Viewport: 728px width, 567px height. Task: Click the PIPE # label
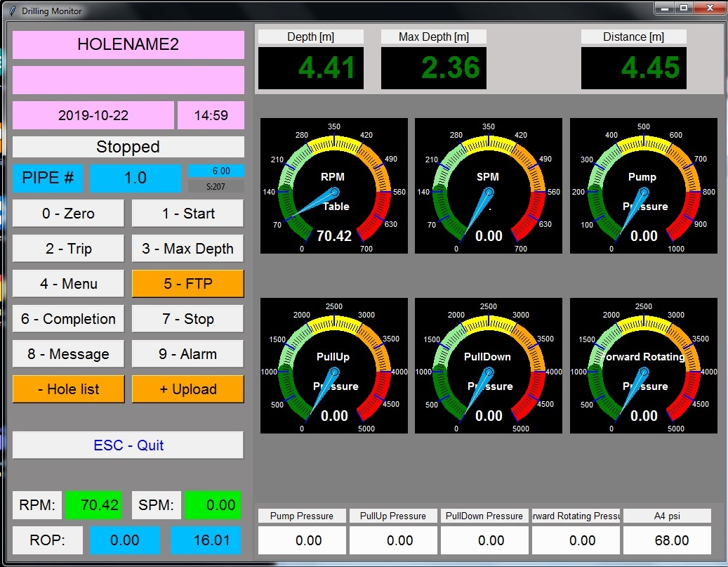(x=47, y=178)
